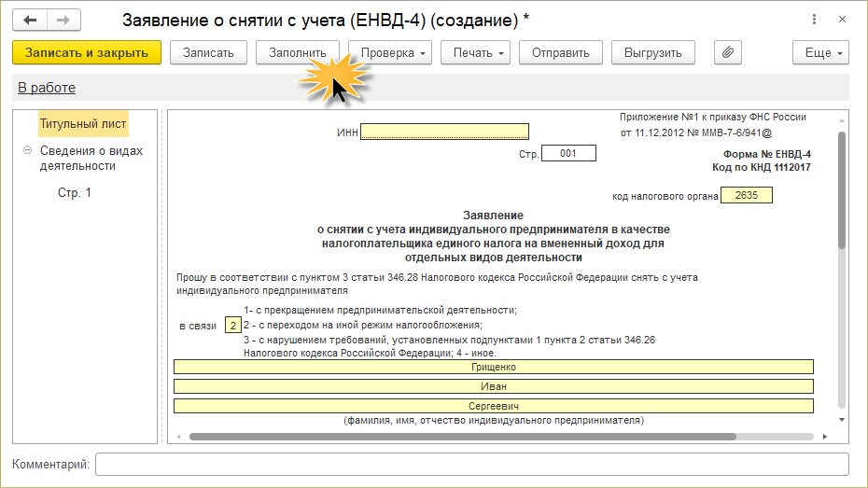The width and height of the screenshot is (868, 488).
Task: Click the line 2 - с переходом на иной режим
Action: (x=363, y=326)
